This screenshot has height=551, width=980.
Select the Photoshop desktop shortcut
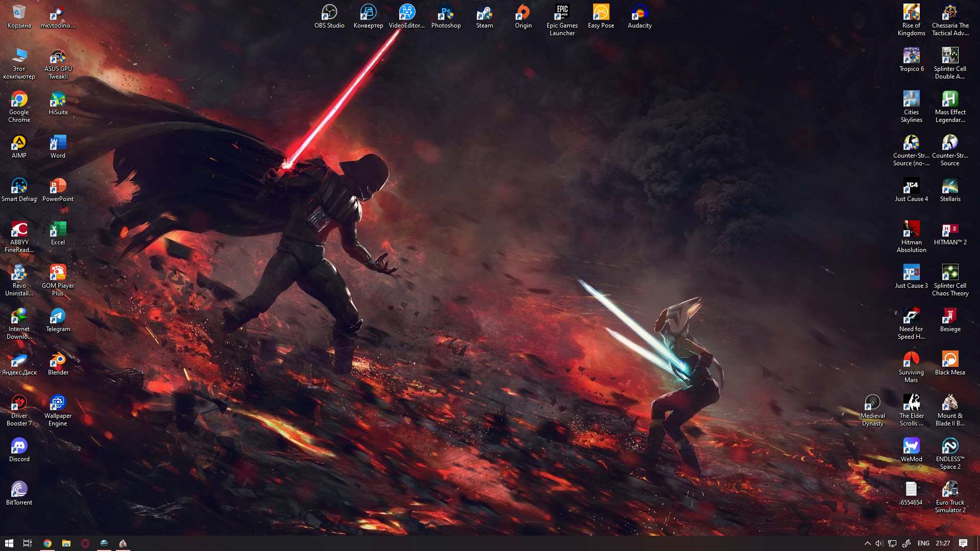446,16
